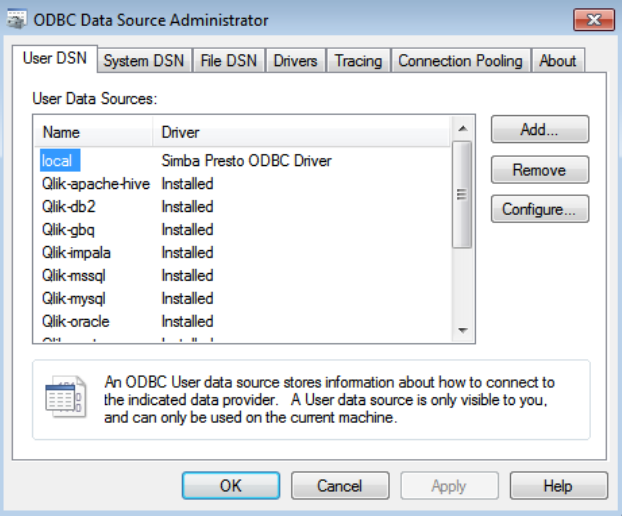Switch to the System DSN tab
Viewport: 622px width, 516px height.
tap(144, 61)
